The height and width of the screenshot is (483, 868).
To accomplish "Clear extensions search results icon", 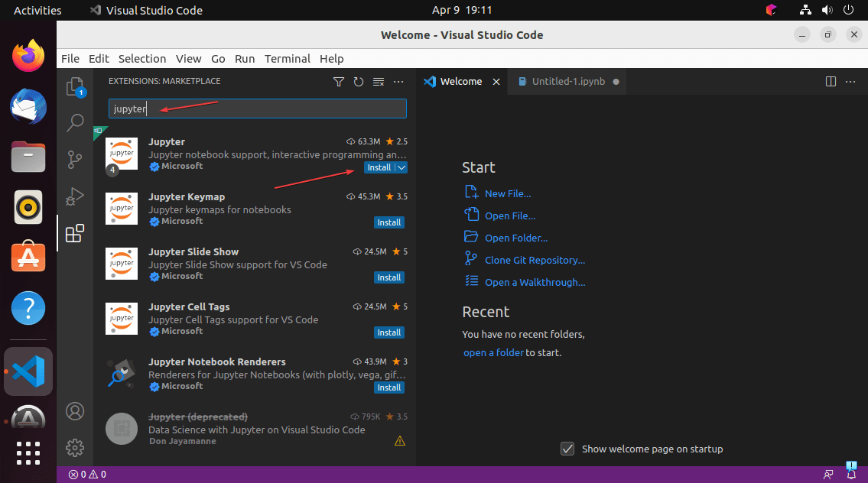I will click(x=379, y=82).
